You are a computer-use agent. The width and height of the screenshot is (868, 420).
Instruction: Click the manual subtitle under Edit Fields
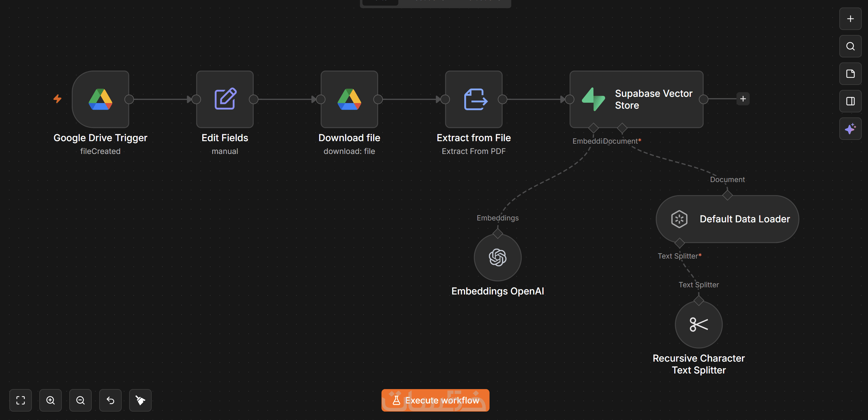(225, 151)
